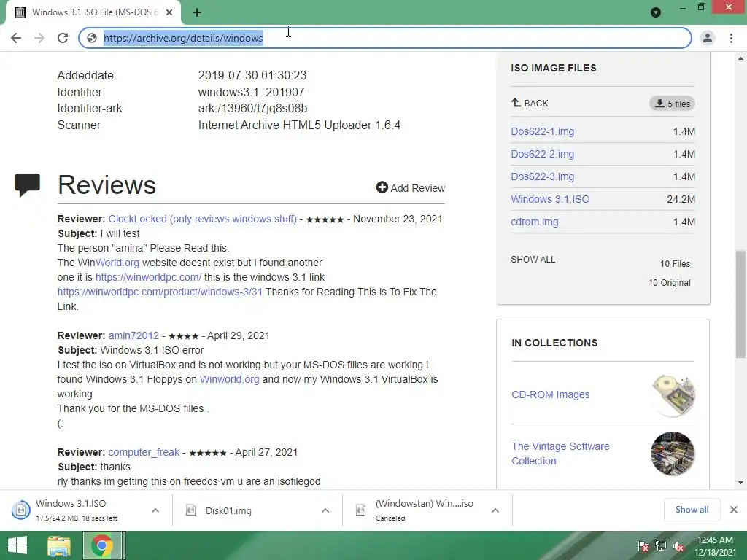Viewport: 747px width, 560px height.
Task: Click 10 Original count
Action: click(x=670, y=283)
